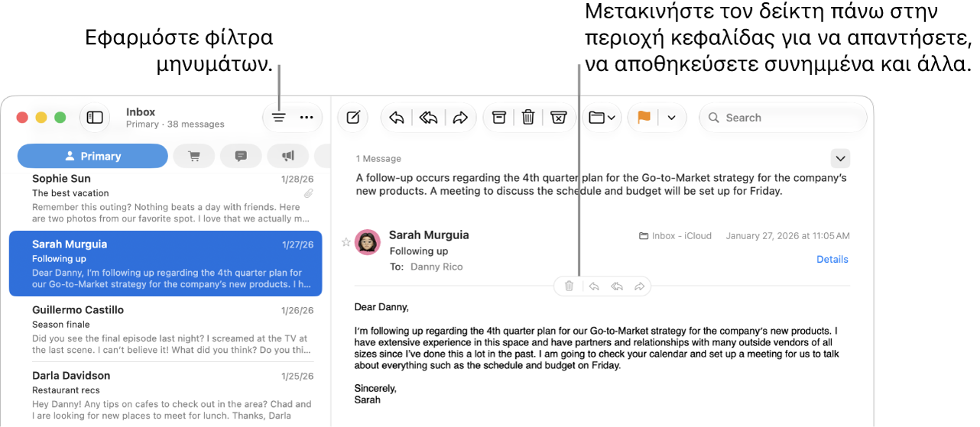980x427 pixels.
Task: Toggle the sidebar show/hide button
Action: pos(95,118)
